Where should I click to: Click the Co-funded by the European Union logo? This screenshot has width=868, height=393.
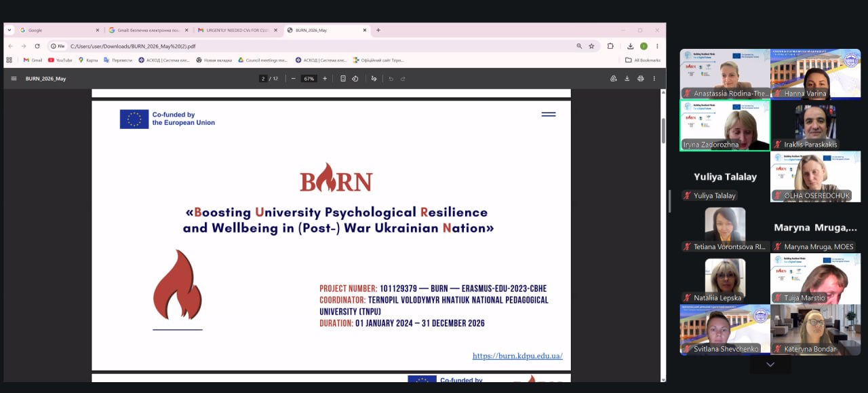point(167,119)
